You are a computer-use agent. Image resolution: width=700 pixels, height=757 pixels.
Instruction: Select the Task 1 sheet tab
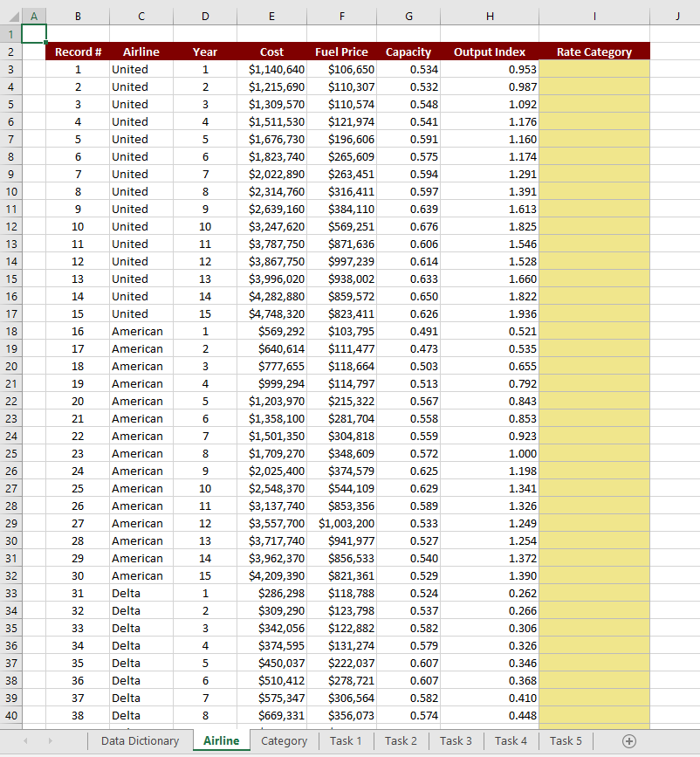click(x=346, y=740)
